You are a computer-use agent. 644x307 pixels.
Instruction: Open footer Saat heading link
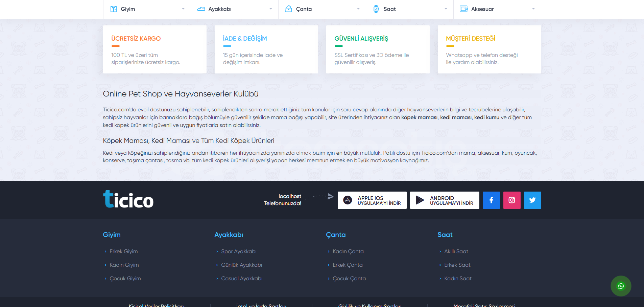click(x=445, y=235)
